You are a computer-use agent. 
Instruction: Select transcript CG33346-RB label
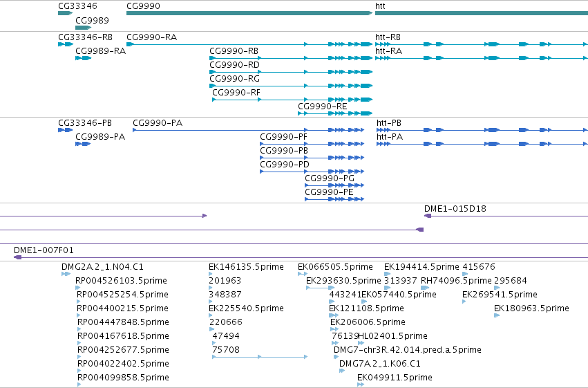(85, 37)
